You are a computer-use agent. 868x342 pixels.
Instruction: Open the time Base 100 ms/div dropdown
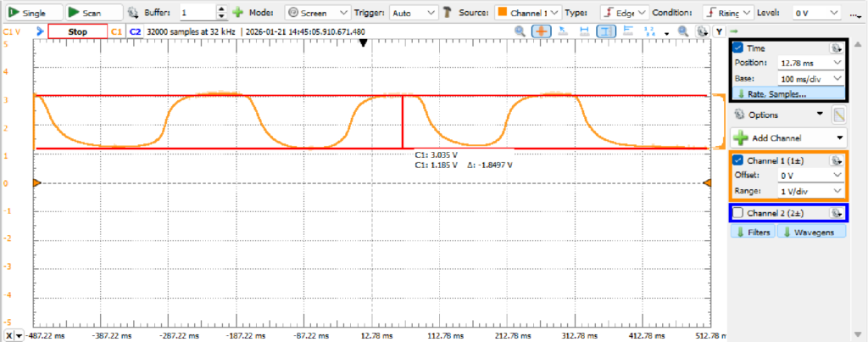point(810,78)
